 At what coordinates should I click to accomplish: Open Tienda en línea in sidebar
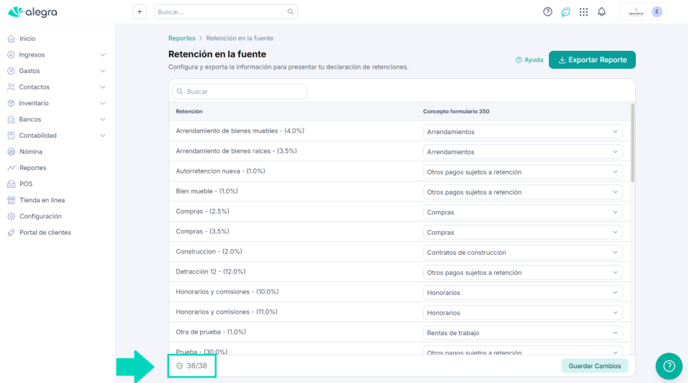click(42, 200)
